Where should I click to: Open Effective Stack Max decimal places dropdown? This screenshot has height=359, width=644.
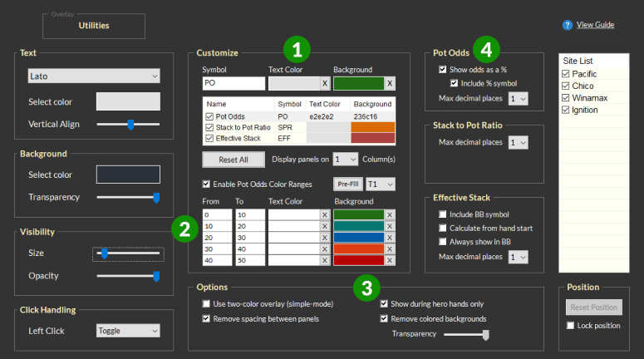click(x=518, y=257)
